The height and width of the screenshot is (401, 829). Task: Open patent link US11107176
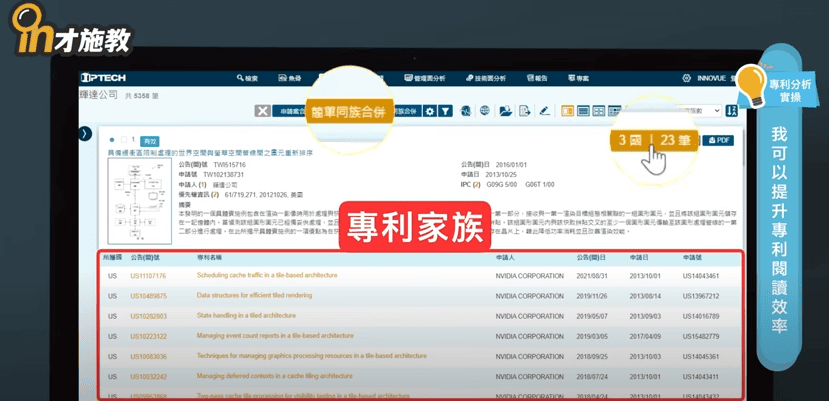pyautogui.click(x=148, y=275)
